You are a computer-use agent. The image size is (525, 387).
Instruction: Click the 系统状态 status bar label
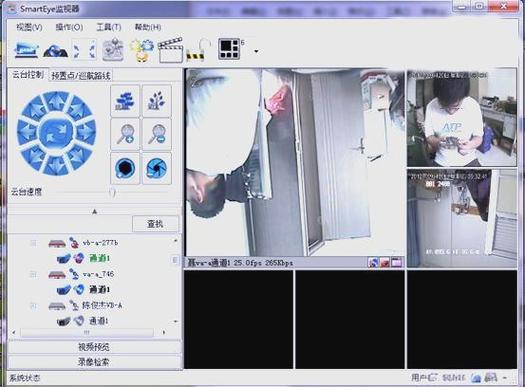point(24,378)
